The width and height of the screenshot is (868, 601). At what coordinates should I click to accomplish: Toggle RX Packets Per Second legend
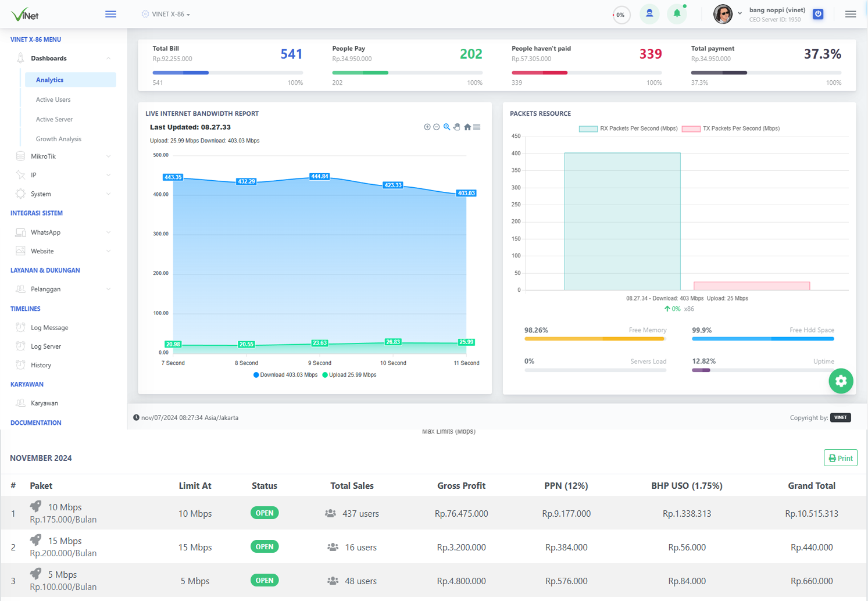coord(628,128)
